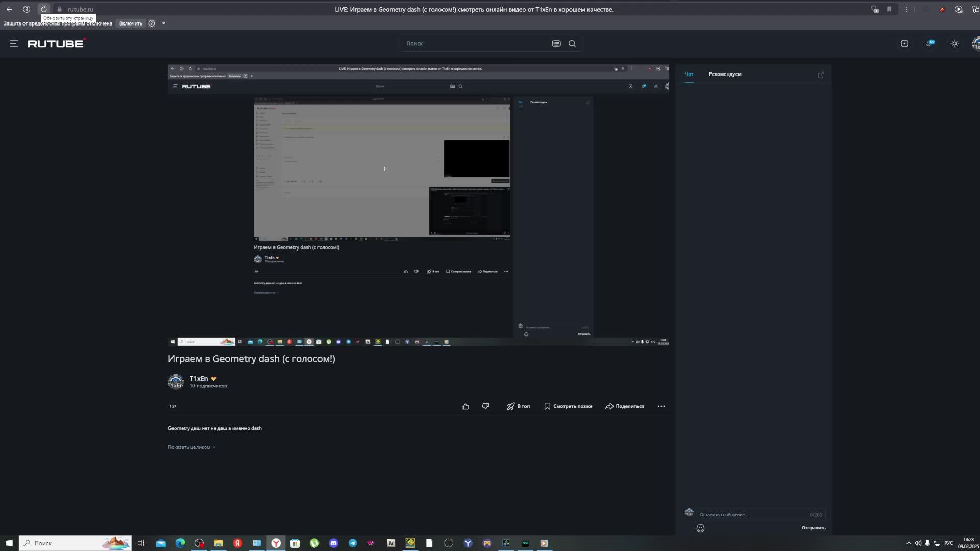Screen dimensions: 980x551
Task: Click the rutube.ru address text
Action: click(x=81, y=9)
